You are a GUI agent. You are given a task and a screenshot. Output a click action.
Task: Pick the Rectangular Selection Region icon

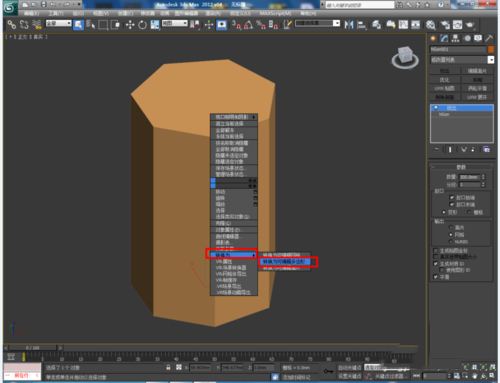[x=103, y=25]
